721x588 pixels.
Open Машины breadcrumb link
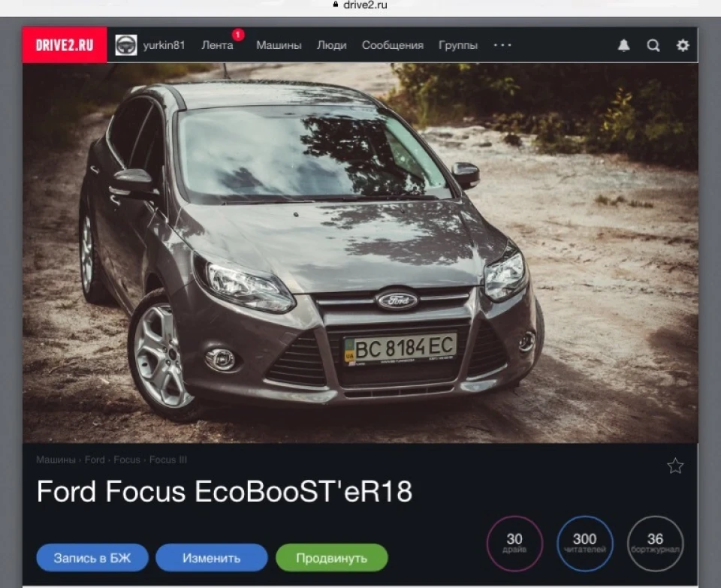click(x=56, y=460)
